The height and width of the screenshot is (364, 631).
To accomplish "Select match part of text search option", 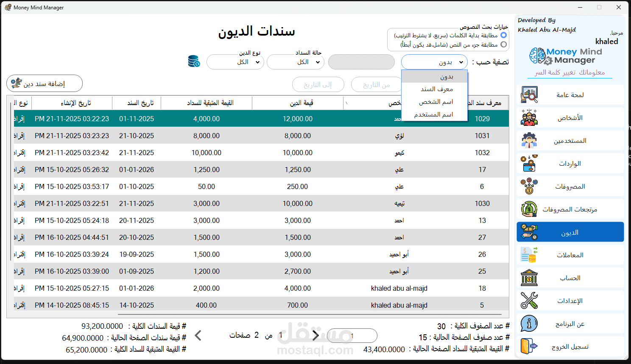I will point(504,44).
